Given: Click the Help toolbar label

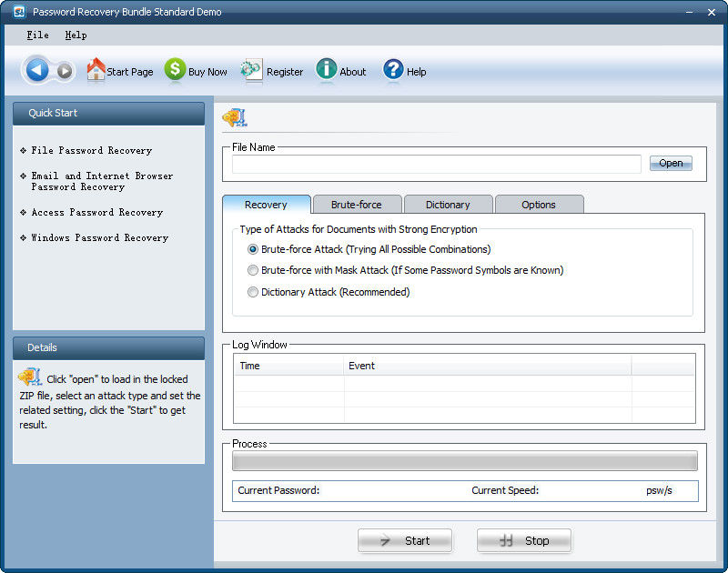Looking at the screenshot, I should (417, 72).
